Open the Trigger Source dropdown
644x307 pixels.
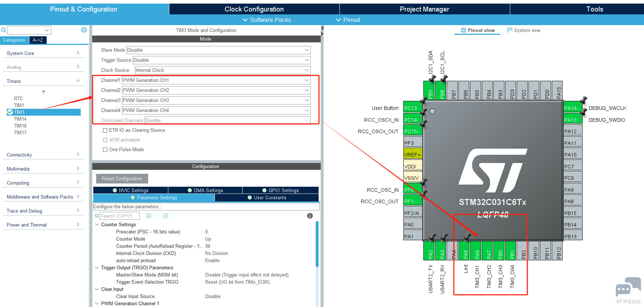222,60
